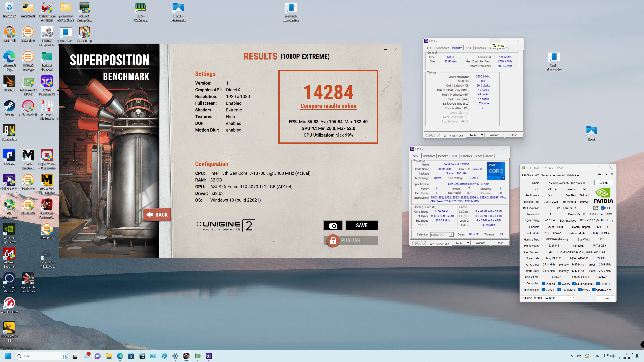Open About tab in lower CPU-Z window
This screenshot has height=362, width=644.
(x=489, y=156)
